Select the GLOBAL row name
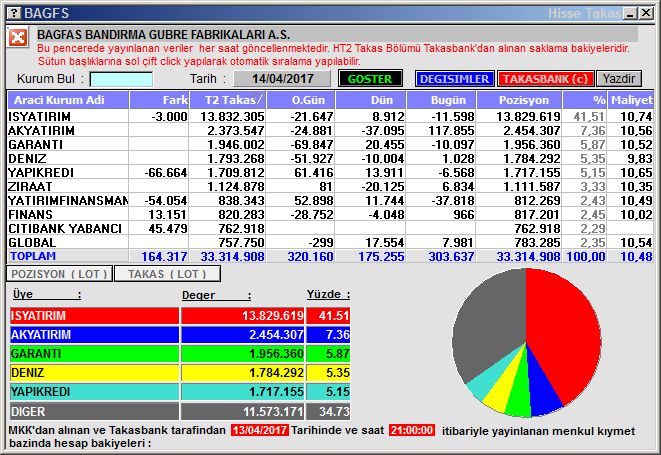The width and height of the screenshot is (661, 455). click(32, 242)
